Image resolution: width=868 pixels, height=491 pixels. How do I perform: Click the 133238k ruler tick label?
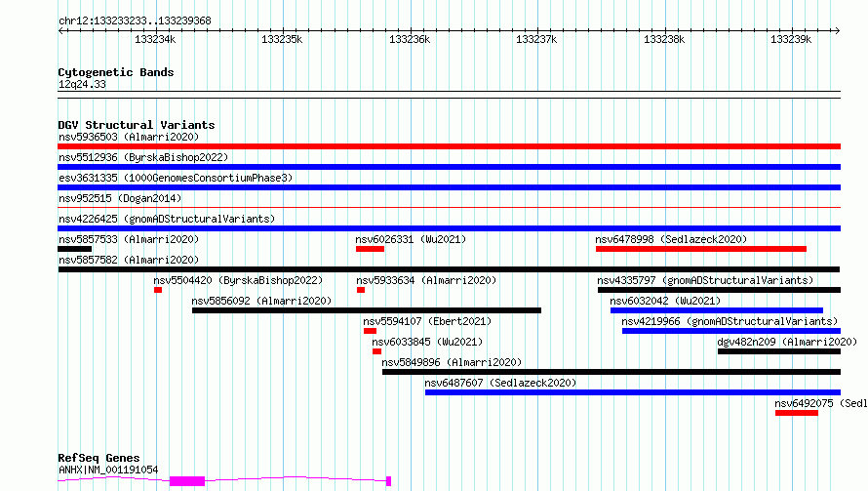(664, 39)
